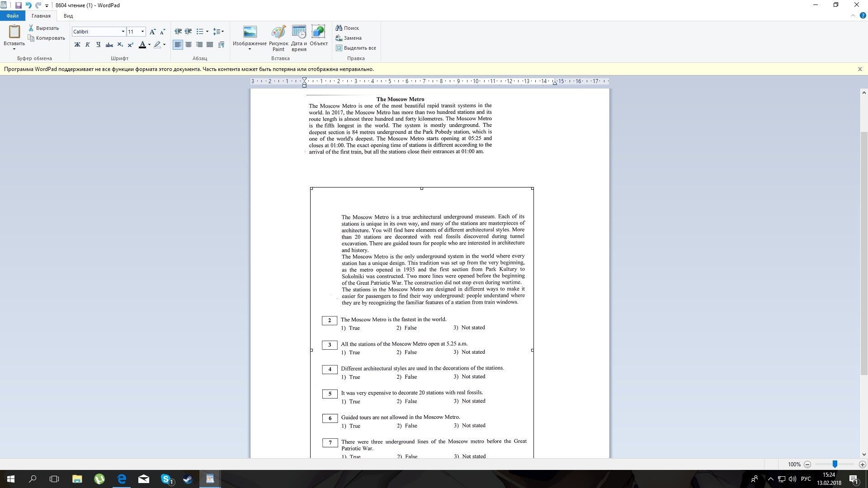Toggle underline formatting (Ч)

98,44
